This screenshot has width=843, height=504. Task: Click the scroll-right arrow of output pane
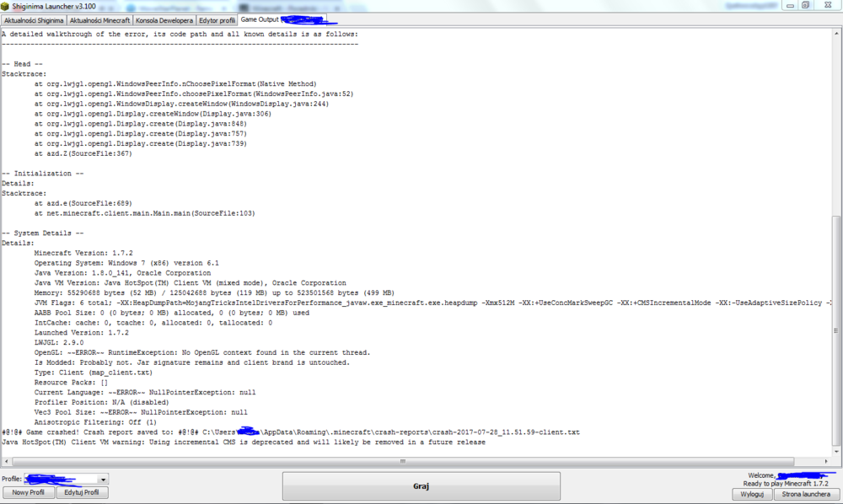[x=826, y=462]
